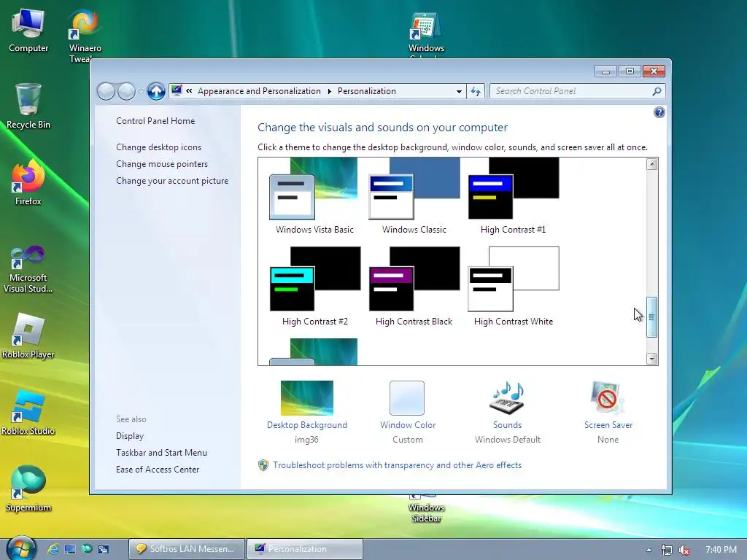Viewport: 747px width, 560px height.
Task: Select the Windows Calendar desktop shortcut
Action: [426, 34]
